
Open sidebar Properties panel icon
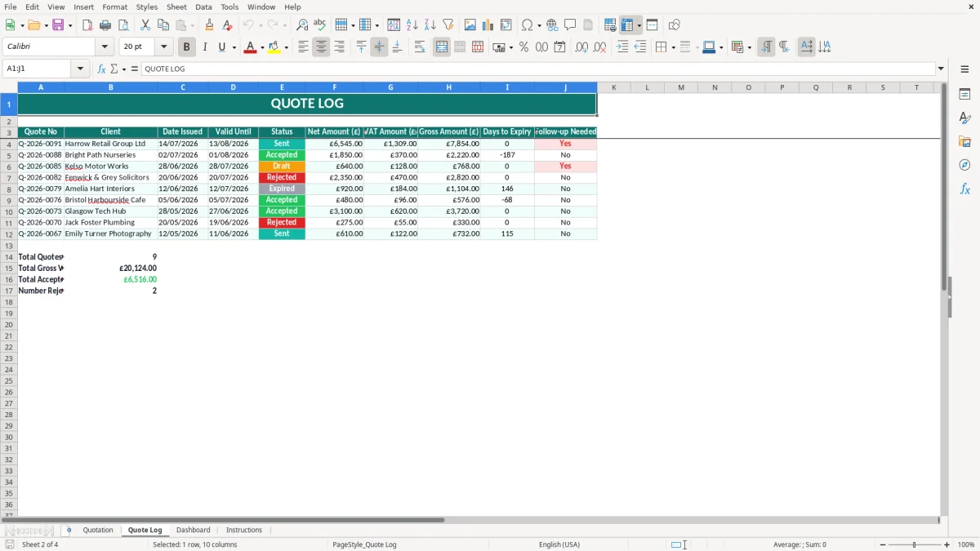click(x=964, y=95)
